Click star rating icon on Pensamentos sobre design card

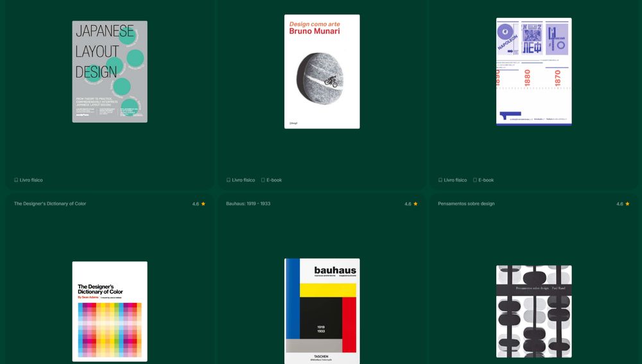[627, 204]
